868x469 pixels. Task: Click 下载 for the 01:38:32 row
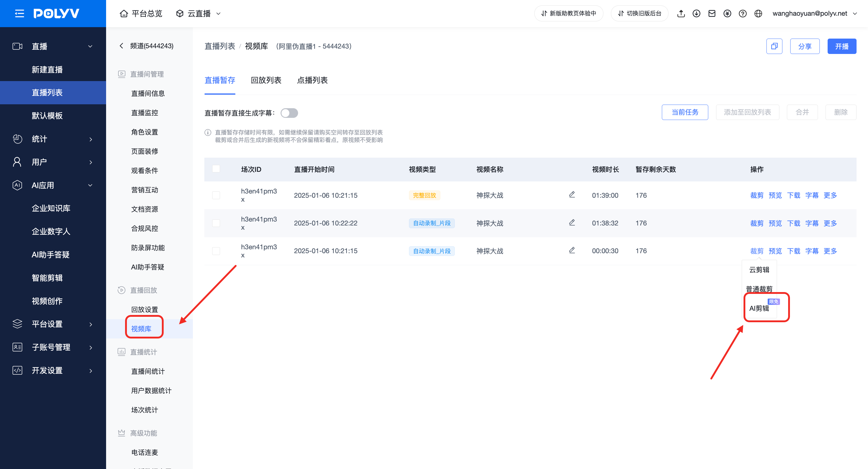794,223
